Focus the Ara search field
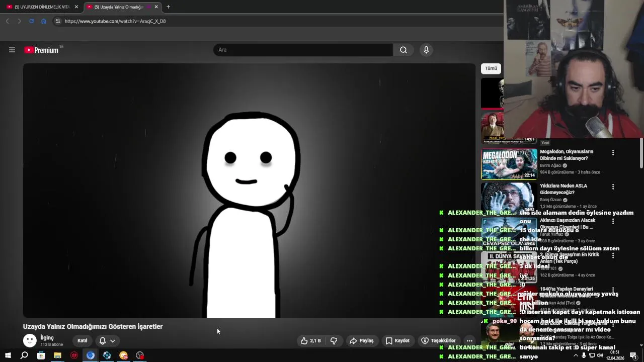 [x=303, y=50]
